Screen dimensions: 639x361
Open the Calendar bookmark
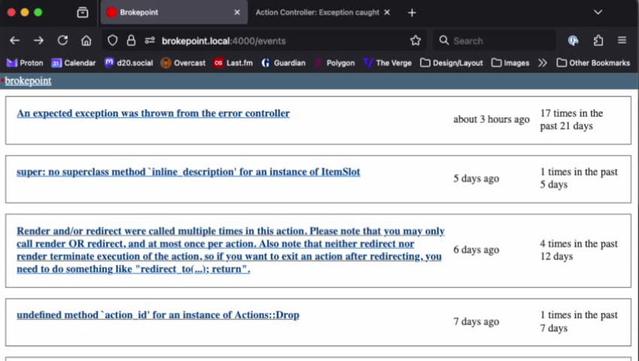[x=73, y=63]
